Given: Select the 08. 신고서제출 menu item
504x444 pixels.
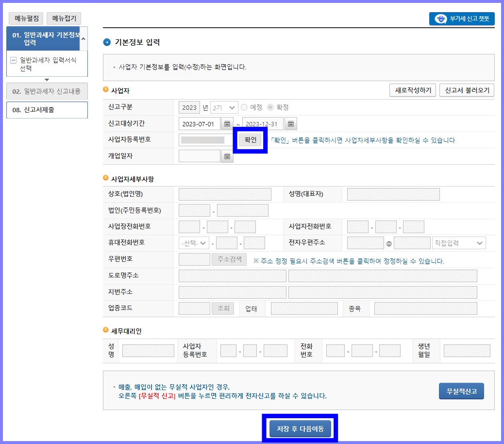Looking at the screenshot, I should pos(47,110).
